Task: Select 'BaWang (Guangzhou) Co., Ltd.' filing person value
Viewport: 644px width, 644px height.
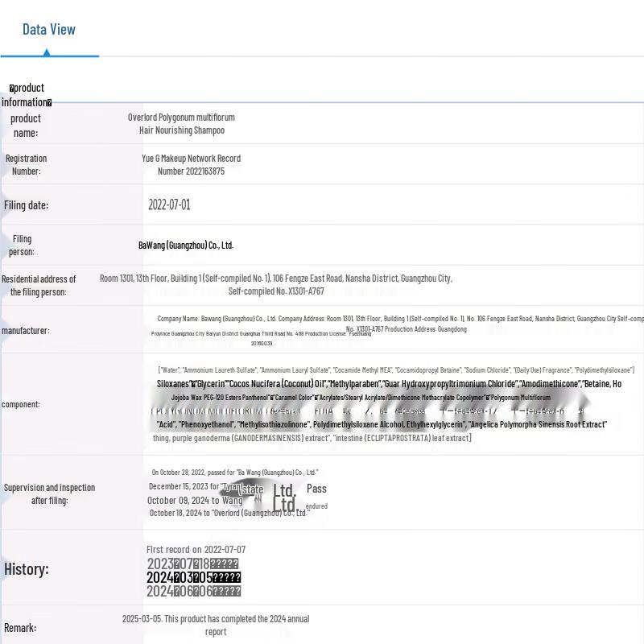Action: pos(186,246)
